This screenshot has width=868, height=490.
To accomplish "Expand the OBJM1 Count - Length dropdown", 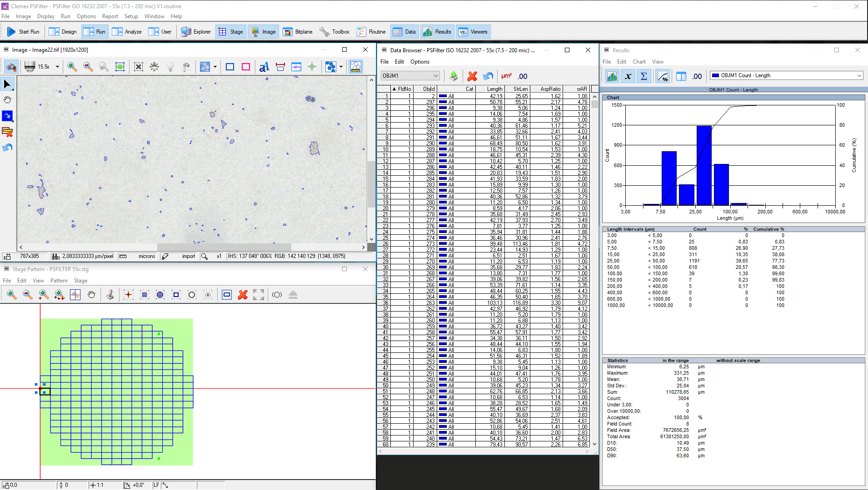I will point(858,76).
